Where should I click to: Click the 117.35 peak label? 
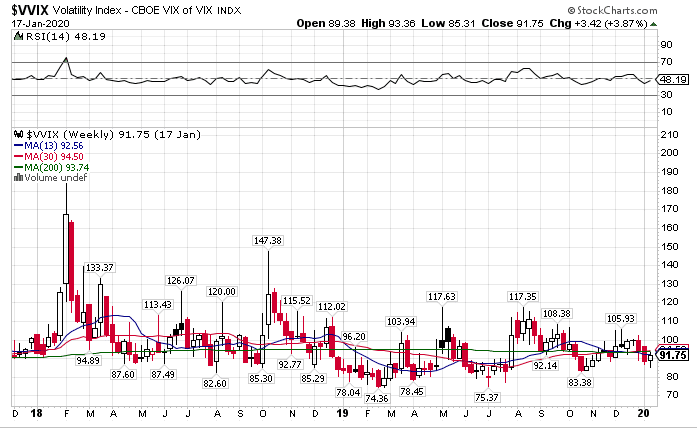[x=522, y=296]
